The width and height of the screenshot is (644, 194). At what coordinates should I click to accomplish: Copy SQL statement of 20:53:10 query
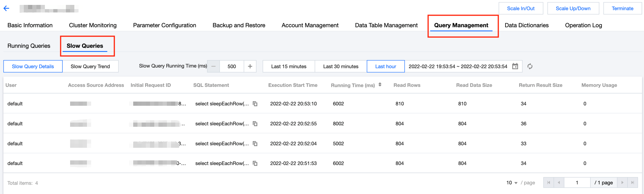pos(255,104)
